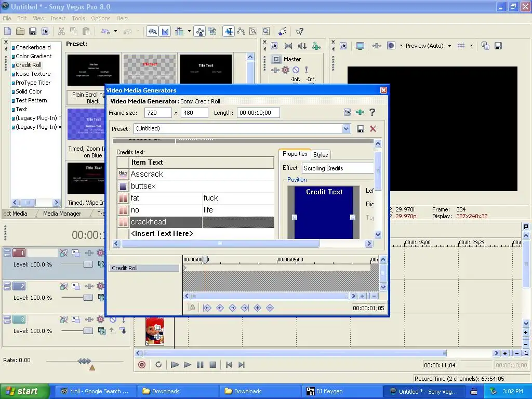Click the Length field 00:00:10;00
This screenshot has height=399, width=532.
pyautogui.click(x=258, y=113)
